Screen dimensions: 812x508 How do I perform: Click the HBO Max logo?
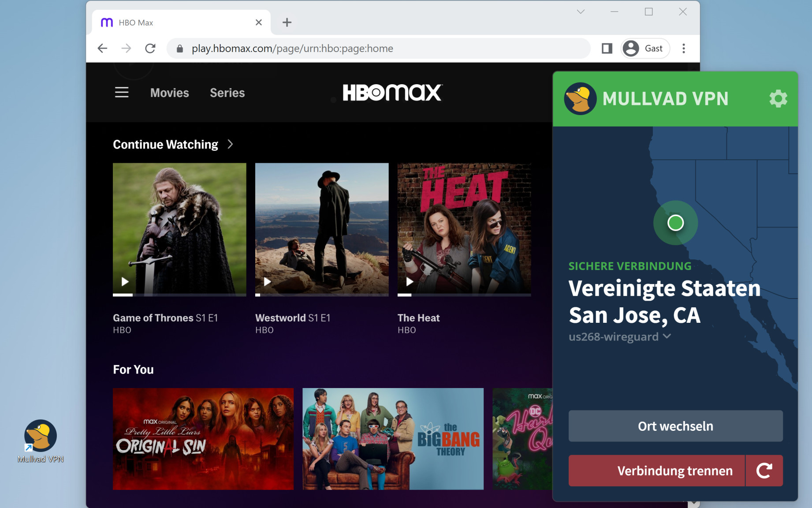point(392,93)
